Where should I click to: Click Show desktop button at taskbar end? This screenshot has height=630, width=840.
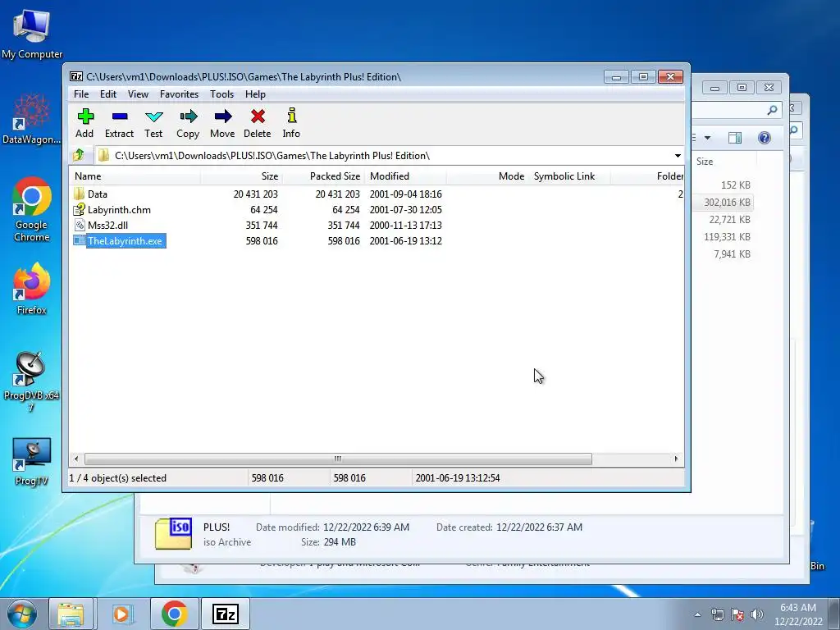[834, 614]
